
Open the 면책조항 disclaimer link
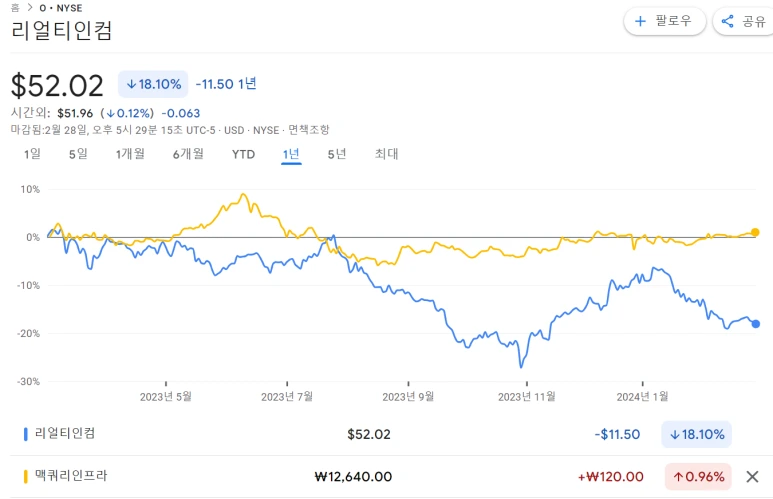coord(309,130)
